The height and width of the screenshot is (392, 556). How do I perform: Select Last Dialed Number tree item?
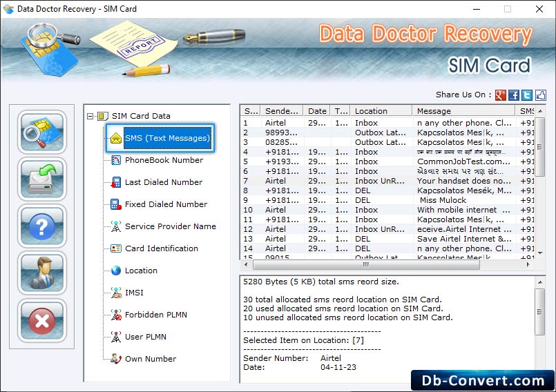click(164, 182)
